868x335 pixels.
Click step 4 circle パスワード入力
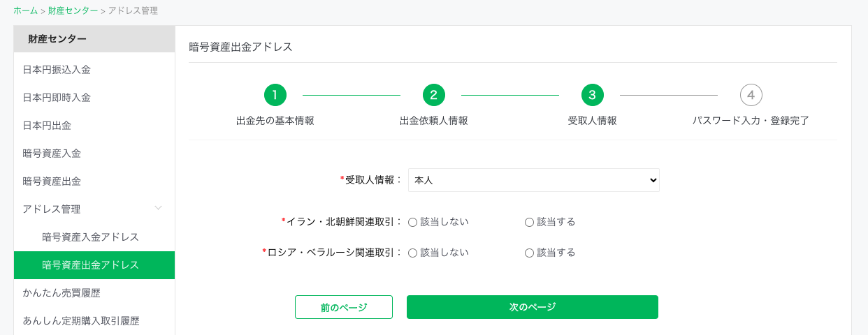click(x=751, y=95)
